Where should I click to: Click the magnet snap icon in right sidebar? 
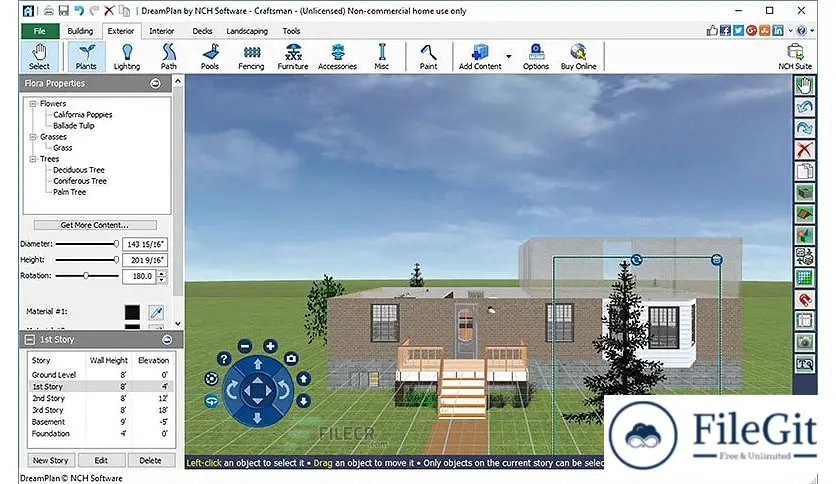pyautogui.click(x=805, y=299)
